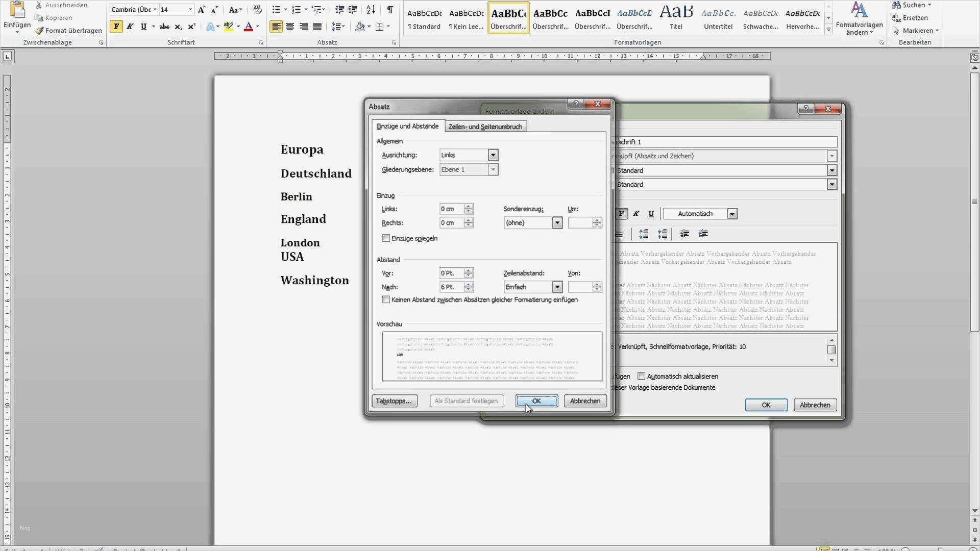
Task: Click the Tabstopps button
Action: 394,401
